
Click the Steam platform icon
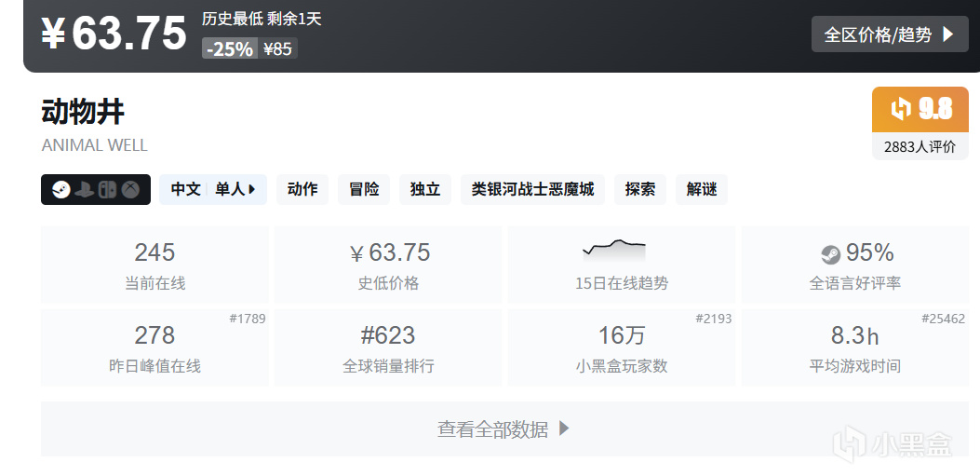[x=60, y=189]
